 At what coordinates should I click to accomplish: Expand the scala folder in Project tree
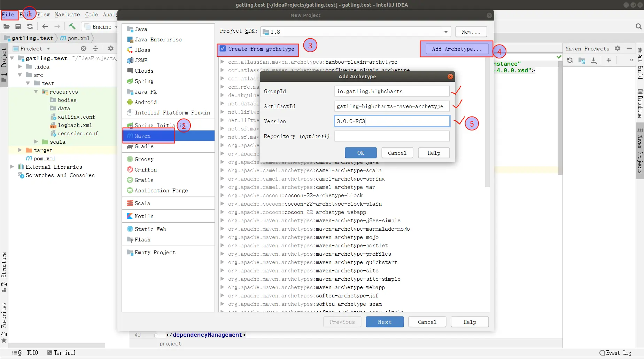coord(36,142)
